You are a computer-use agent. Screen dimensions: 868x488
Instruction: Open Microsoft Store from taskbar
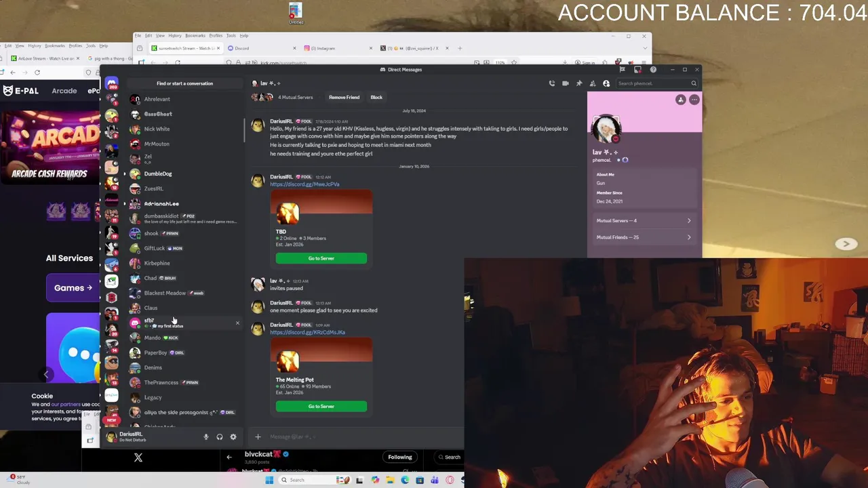point(420,480)
